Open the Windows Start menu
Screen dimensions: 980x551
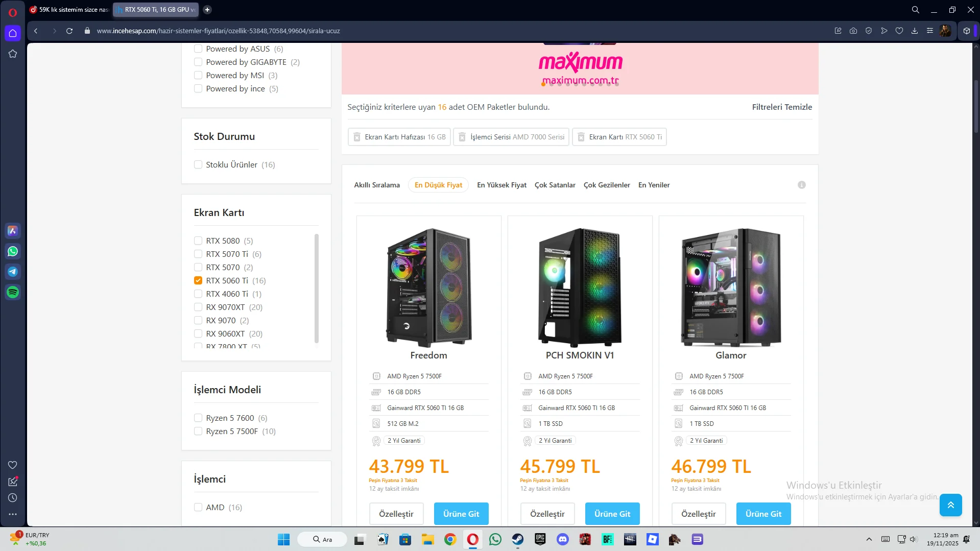point(283,539)
